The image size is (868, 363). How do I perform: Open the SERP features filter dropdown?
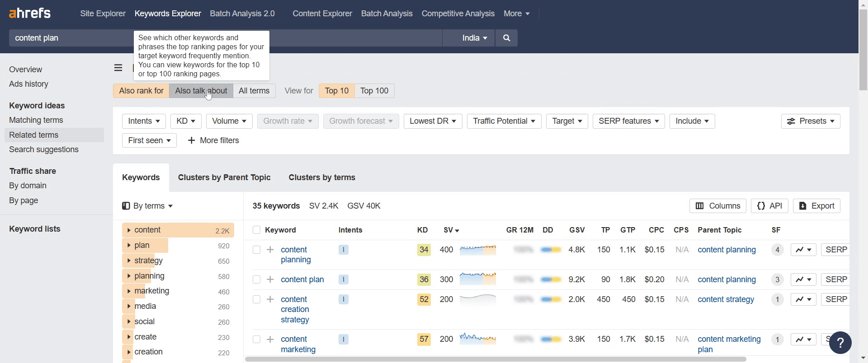(629, 121)
